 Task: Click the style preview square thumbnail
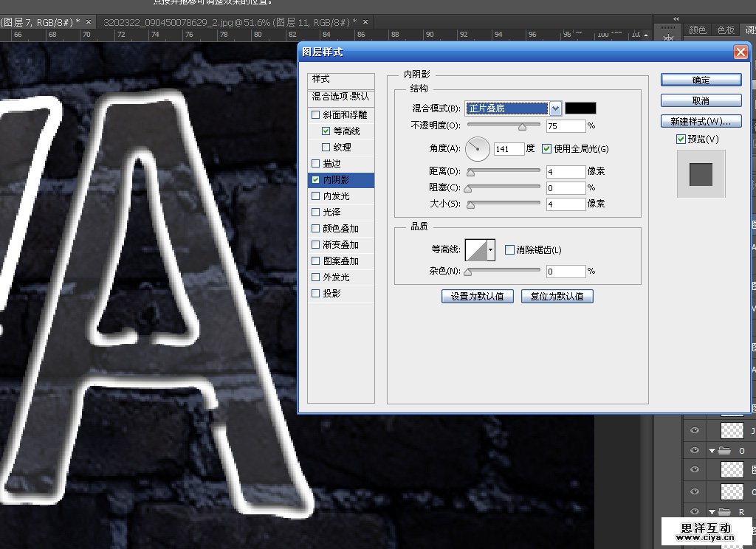click(x=701, y=174)
